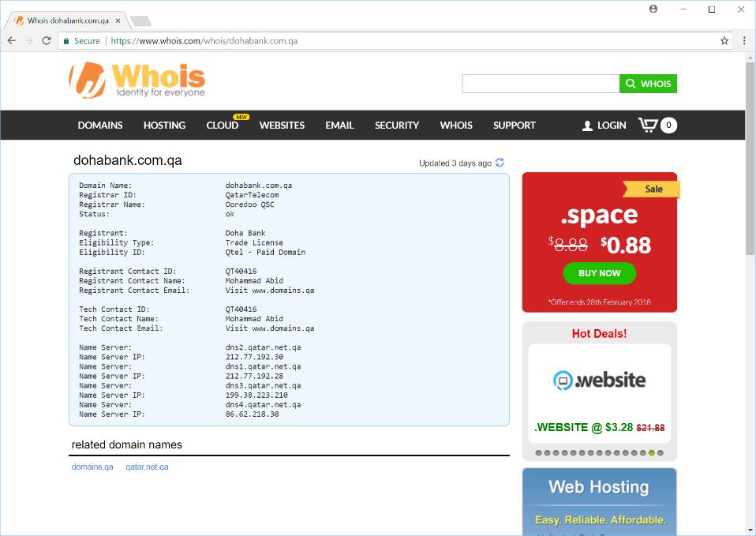
Task: Click the 'Updated 3 days ago' text
Action: click(x=455, y=163)
